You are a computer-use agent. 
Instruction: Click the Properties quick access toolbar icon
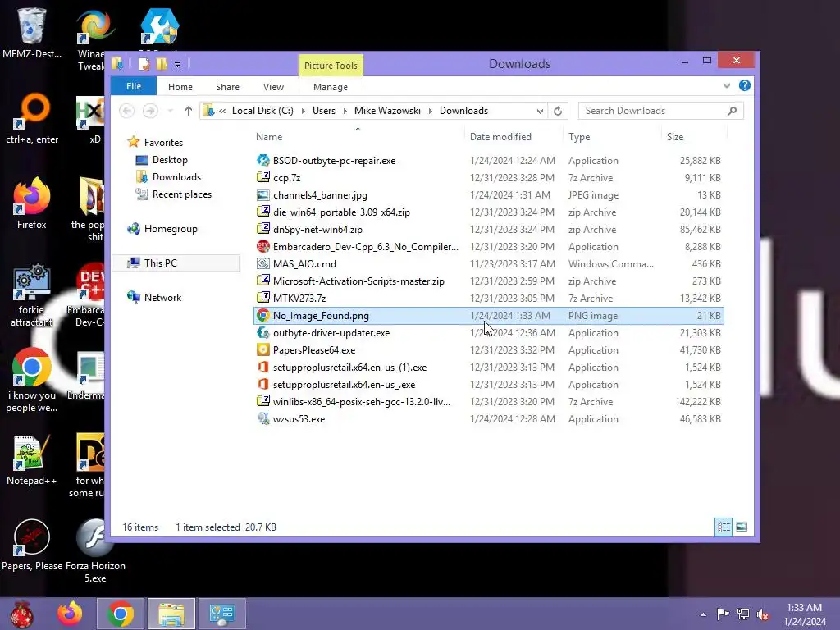pyautogui.click(x=144, y=64)
